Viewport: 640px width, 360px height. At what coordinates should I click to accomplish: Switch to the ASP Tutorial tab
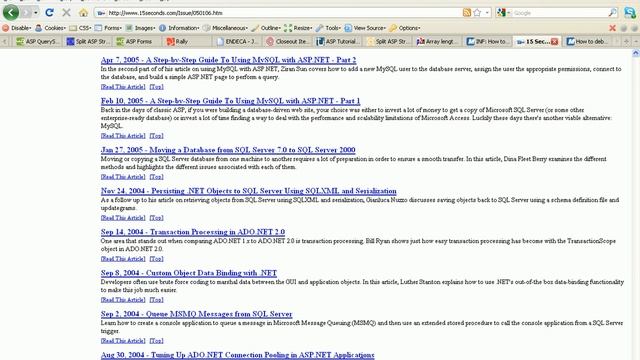coord(338,41)
